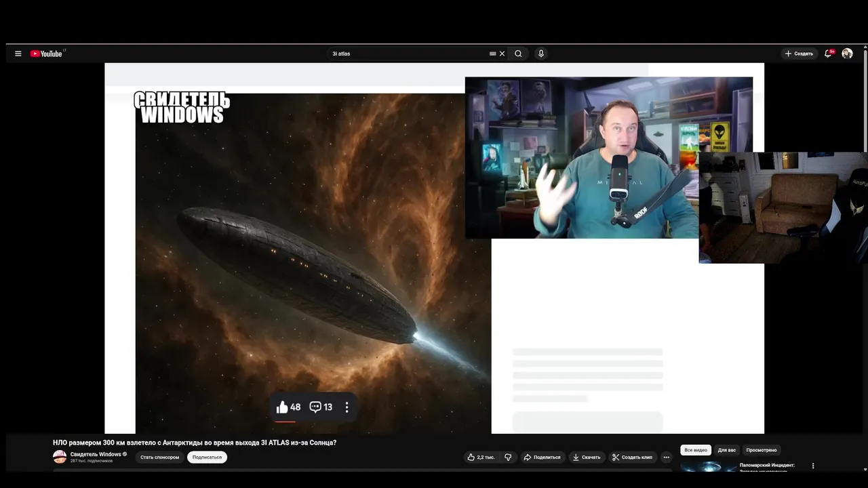
Task: Open the YouTube hamburger guide menu
Action: click(18, 54)
